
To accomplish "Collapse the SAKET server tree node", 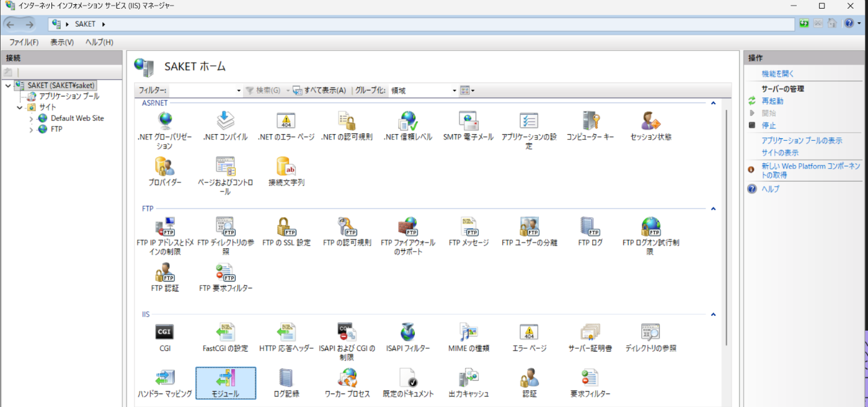I will [7, 85].
